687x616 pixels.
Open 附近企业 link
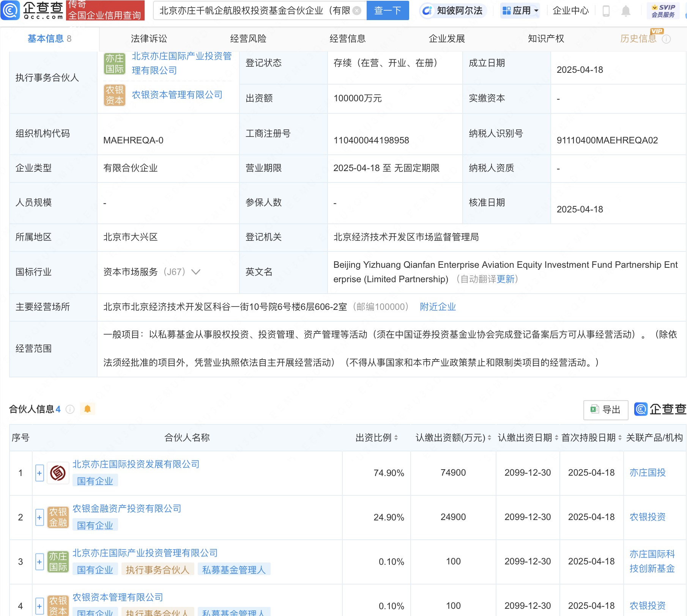(438, 307)
